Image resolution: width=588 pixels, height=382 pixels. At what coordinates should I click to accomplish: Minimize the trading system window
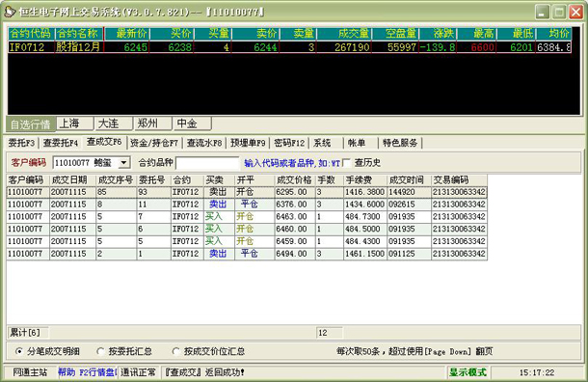point(542,12)
